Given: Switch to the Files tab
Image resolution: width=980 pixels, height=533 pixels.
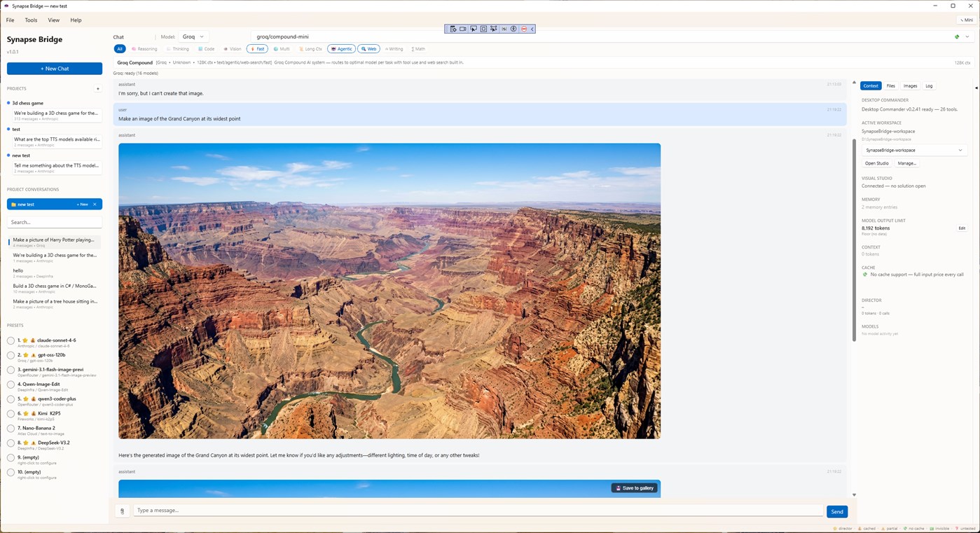Looking at the screenshot, I should click(x=890, y=86).
